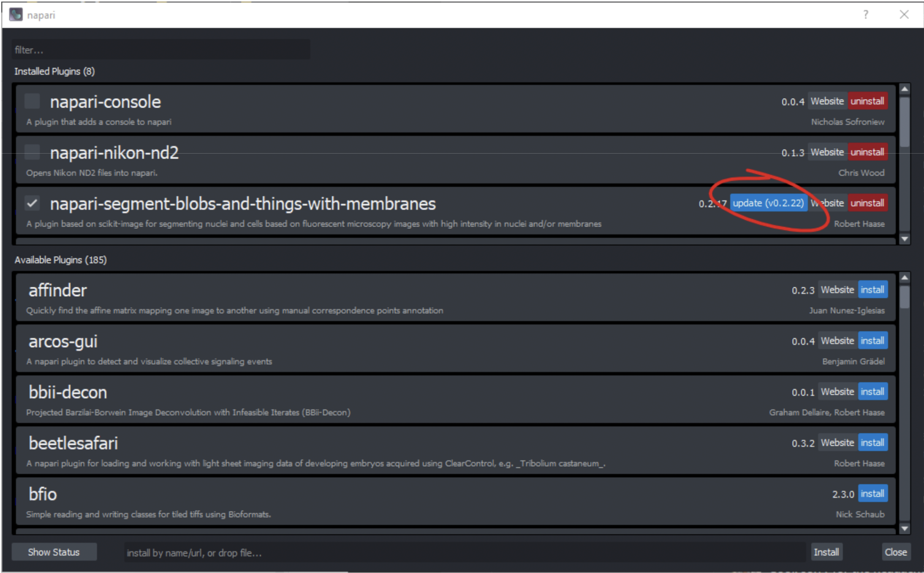Install the bbii-decon plugin
The height and width of the screenshot is (573, 924).
click(872, 392)
